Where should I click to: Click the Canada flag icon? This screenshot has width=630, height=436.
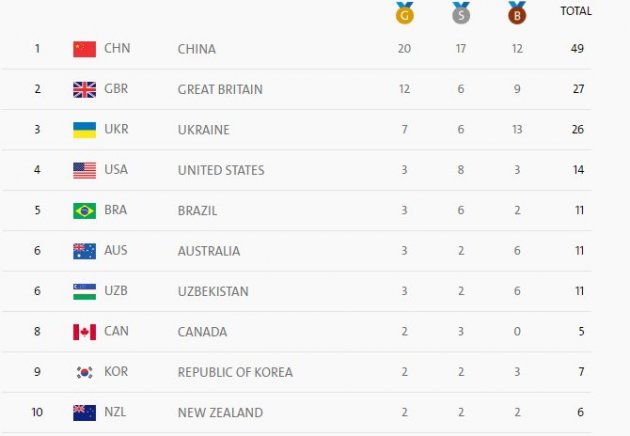pos(85,332)
